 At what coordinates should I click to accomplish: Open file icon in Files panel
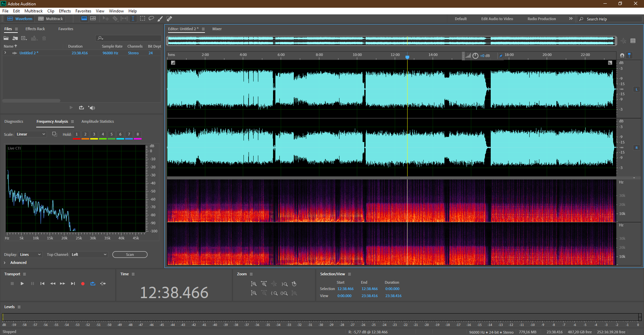tap(6, 38)
